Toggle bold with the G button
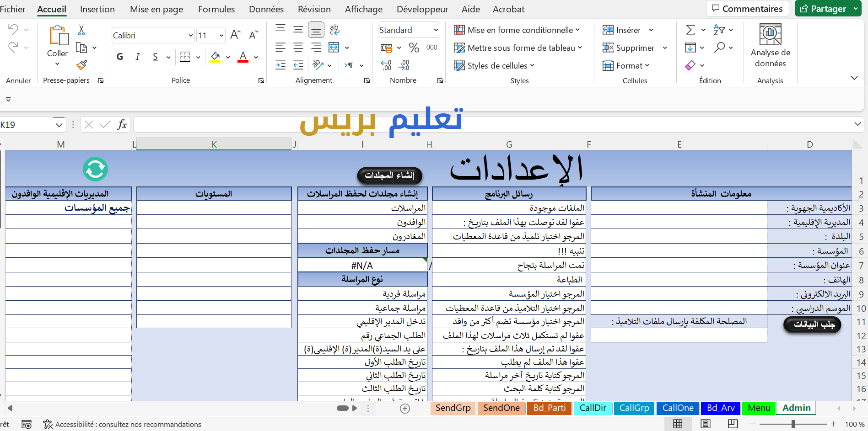The image size is (868, 431). coord(120,57)
